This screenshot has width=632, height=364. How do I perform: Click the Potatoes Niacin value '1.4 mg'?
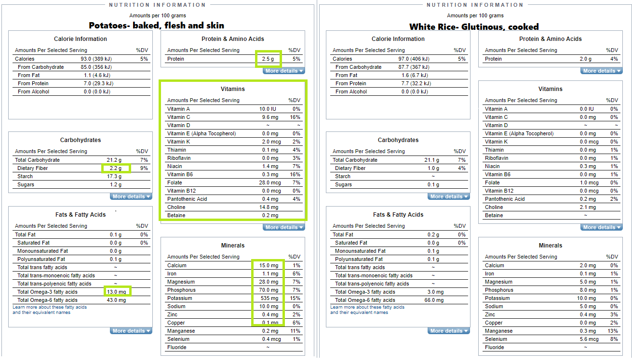(x=270, y=166)
